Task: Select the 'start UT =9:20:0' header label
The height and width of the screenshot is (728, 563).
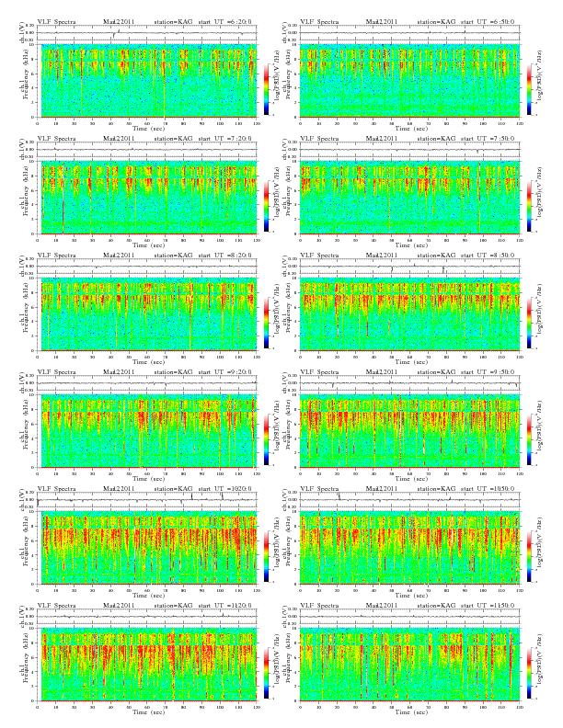Action: tap(225, 372)
